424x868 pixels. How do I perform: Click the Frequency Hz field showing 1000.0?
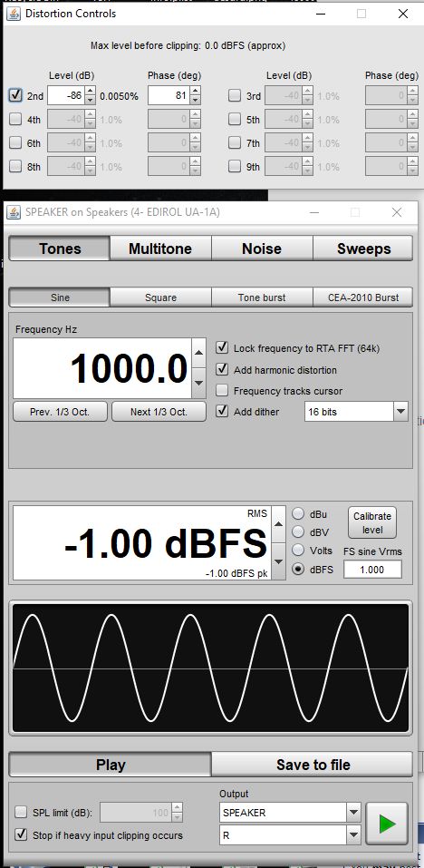(x=102, y=368)
